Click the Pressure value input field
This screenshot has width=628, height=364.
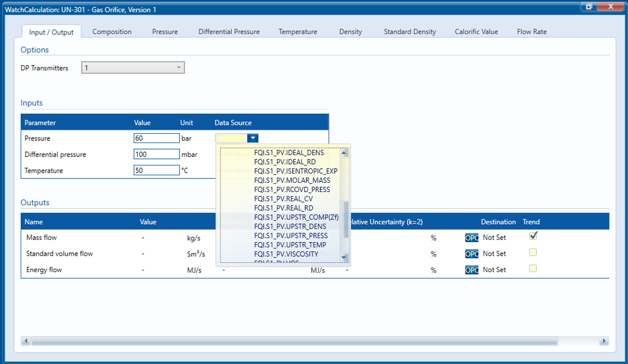pos(157,138)
